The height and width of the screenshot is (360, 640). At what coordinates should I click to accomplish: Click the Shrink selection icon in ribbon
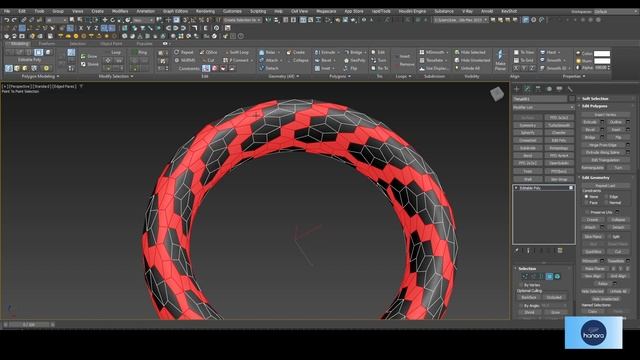click(x=83, y=64)
